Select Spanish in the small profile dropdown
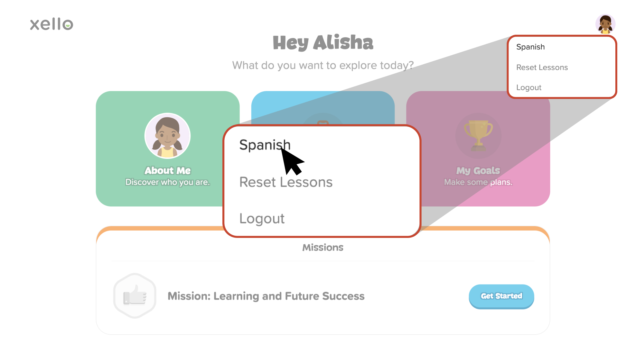This screenshot has height=362, width=644. 530,47
